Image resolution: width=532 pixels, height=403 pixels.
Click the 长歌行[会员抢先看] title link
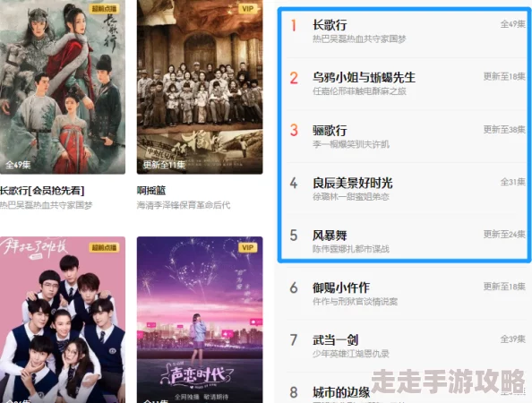42,191
